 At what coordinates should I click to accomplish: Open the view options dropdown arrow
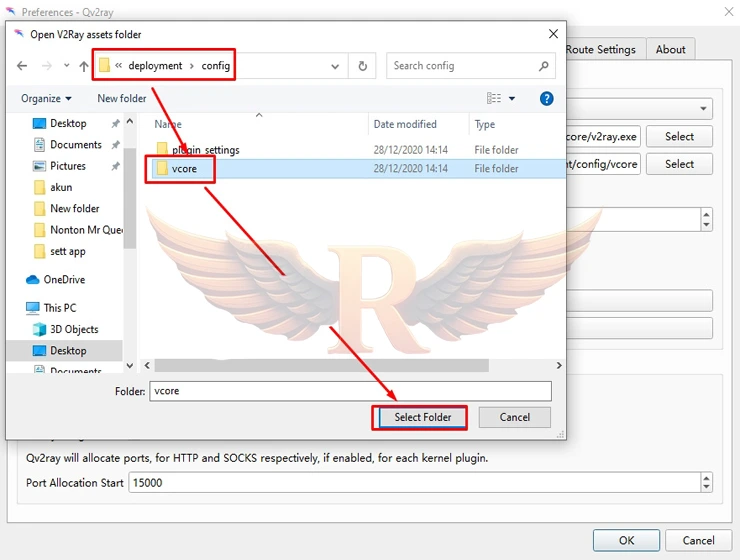(512, 98)
